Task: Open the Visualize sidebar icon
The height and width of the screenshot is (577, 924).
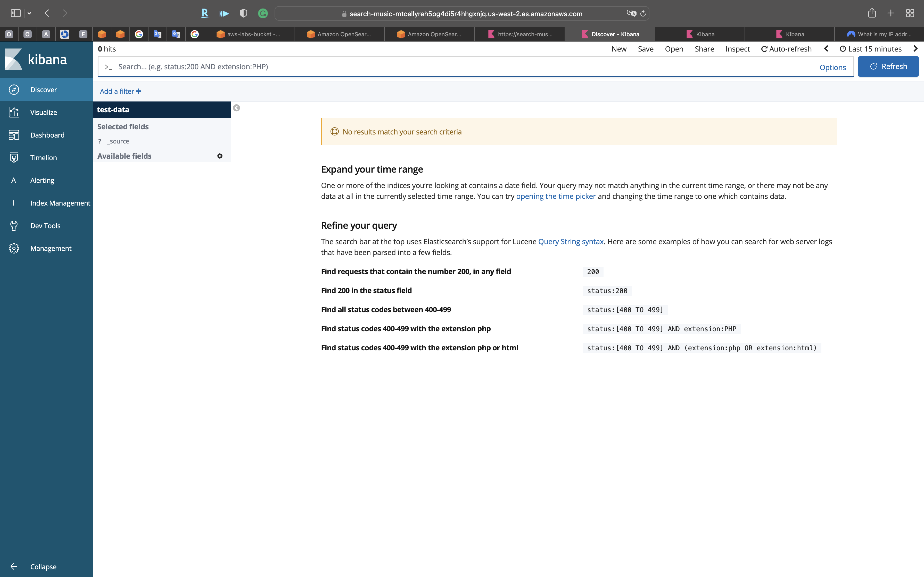Action: click(x=14, y=112)
